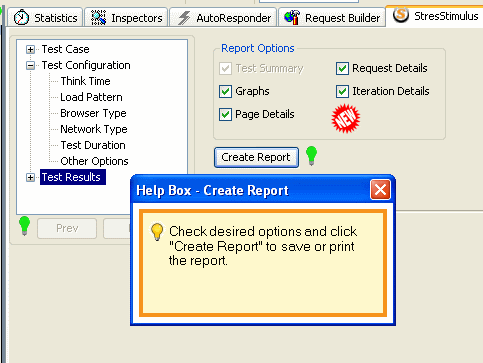This screenshot has height=363, width=483.
Task: Select the Test Case tree item
Action: coord(65,49)
